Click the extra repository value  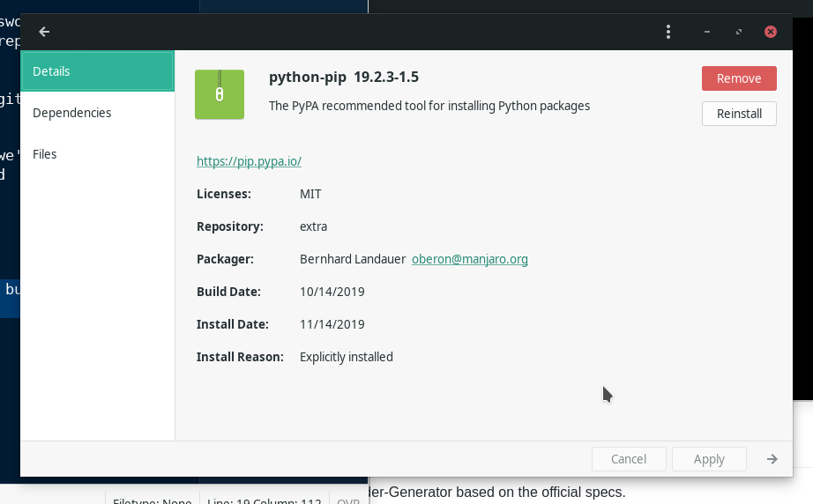(x=313, y=226)
